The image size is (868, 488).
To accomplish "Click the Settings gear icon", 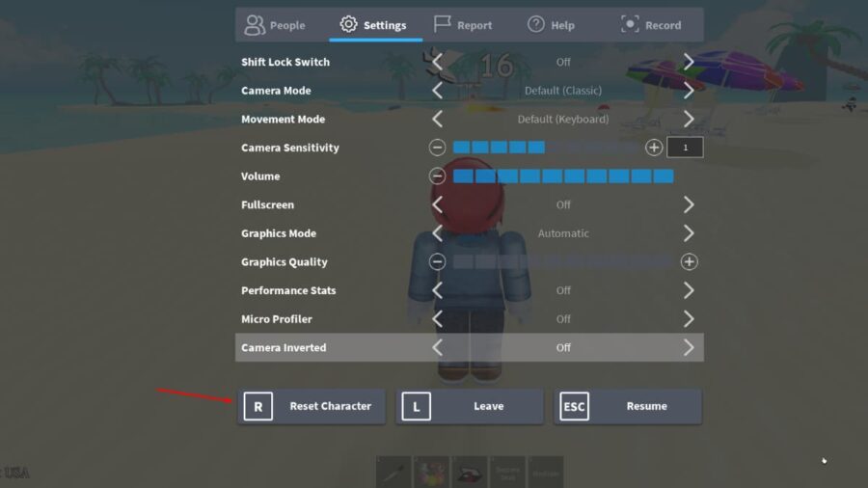I will click(x=348, y=24).
